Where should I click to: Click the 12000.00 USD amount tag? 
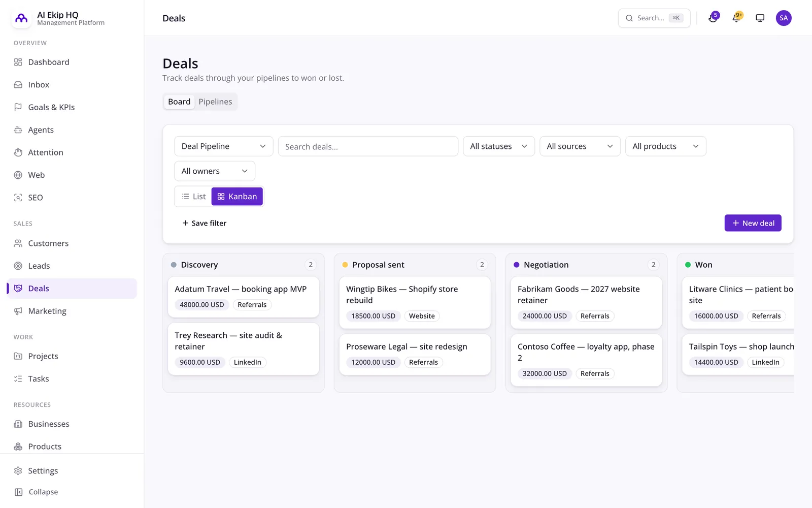374,362
